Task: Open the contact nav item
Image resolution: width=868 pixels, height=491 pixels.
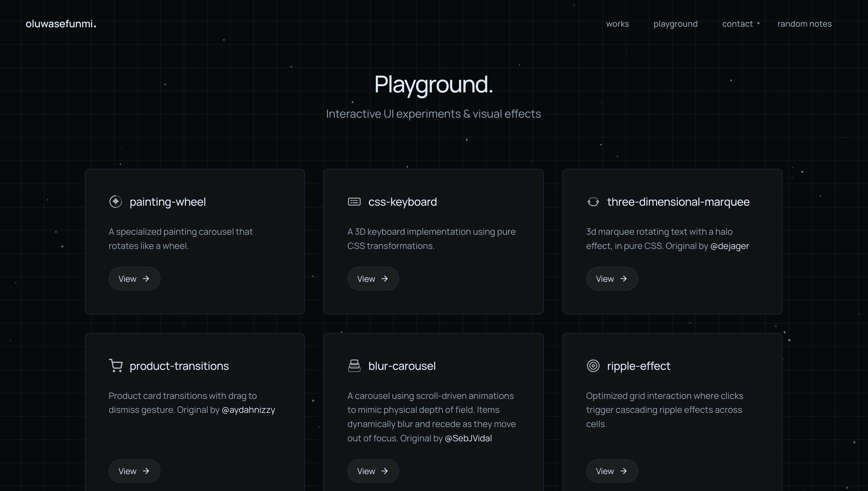Action: point(737,24)
